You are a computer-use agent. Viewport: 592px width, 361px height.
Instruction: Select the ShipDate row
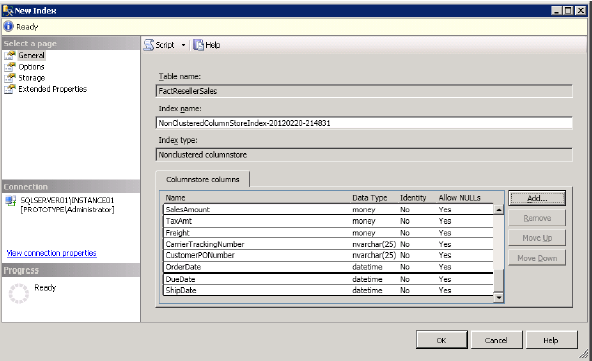pyautogui.click(x=328, y=290)
